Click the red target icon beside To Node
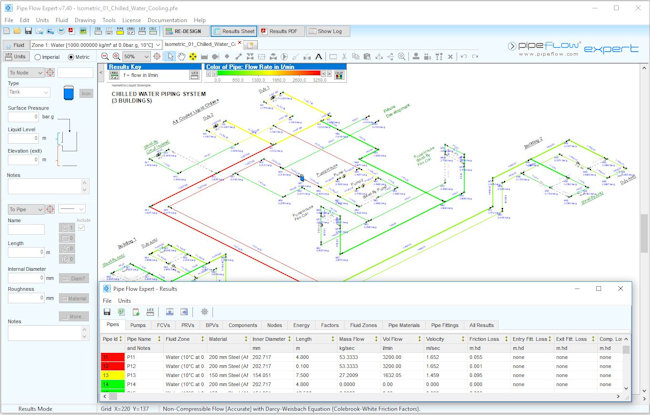 tap(50, 73)
